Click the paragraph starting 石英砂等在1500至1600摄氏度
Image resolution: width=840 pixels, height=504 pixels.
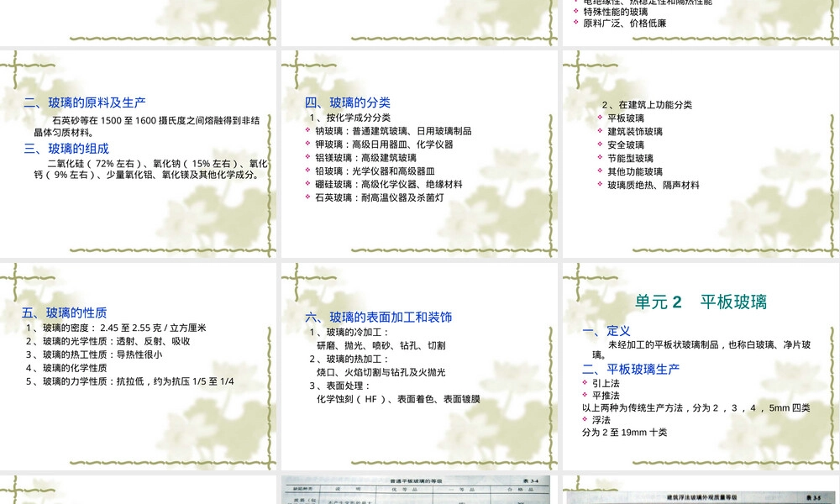pyautogui.click(x=146, y=126)
